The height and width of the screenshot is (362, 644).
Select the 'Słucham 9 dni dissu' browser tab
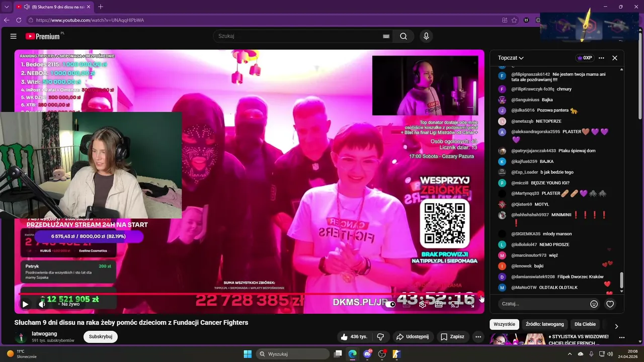pos(53,7)
